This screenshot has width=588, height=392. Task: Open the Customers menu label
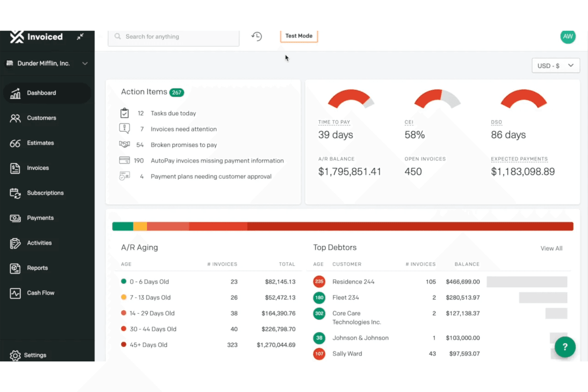point(42,118)
